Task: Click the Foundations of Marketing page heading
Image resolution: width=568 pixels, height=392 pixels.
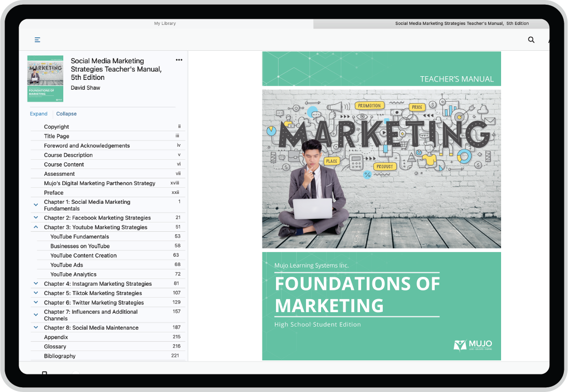Action: tap(357, 295)
